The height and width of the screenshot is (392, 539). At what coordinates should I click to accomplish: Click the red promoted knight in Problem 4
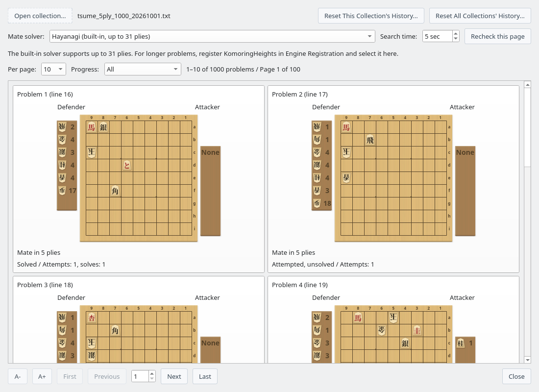(x=417, y=330)
